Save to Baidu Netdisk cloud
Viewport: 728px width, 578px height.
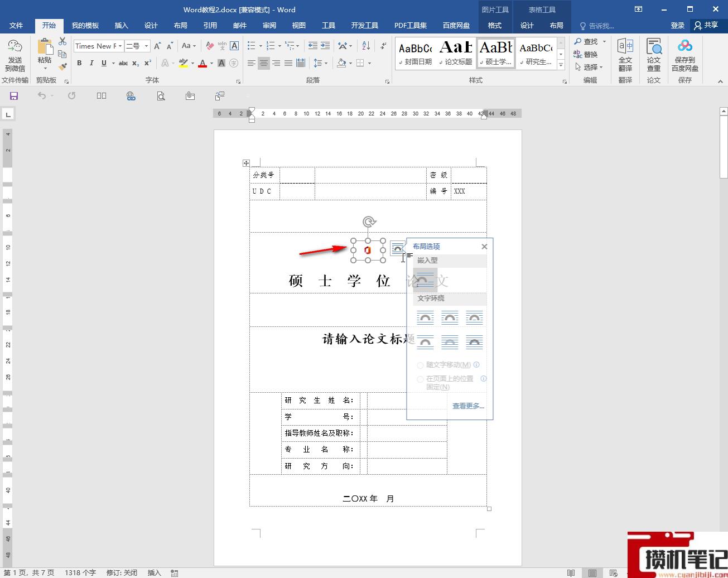[x=685, y=56]
